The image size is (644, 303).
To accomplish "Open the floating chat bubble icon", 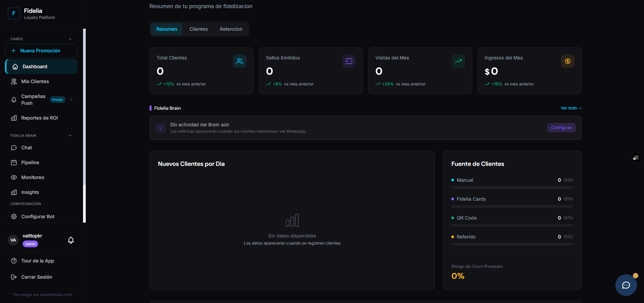I will click(626, 285).
